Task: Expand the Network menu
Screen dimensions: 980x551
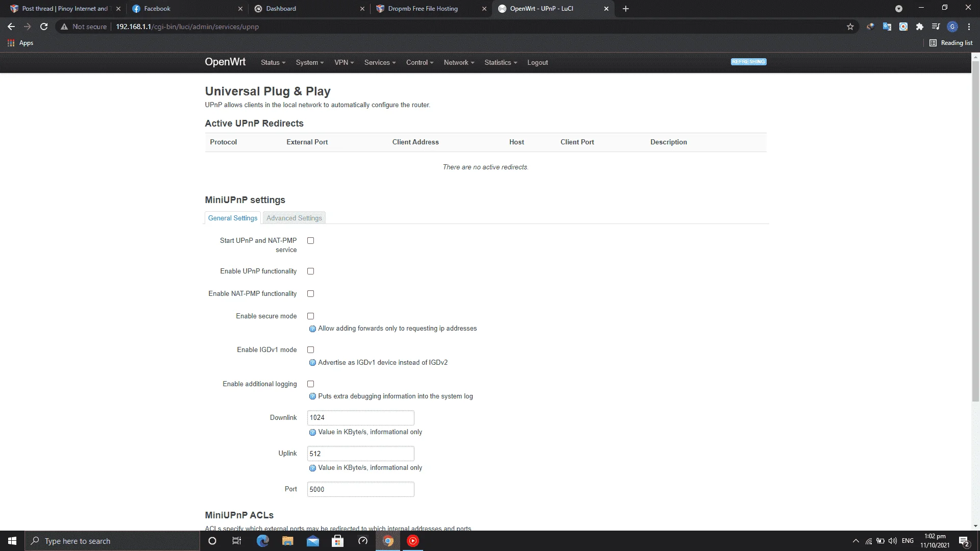Action: pyautogui.click(x=459, y=62)
